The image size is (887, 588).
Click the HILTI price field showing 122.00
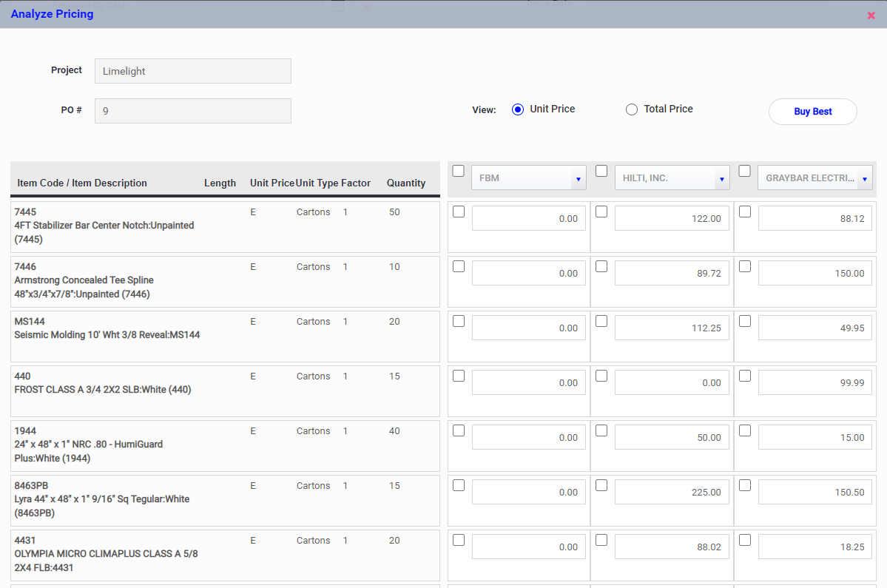(672, 219)
